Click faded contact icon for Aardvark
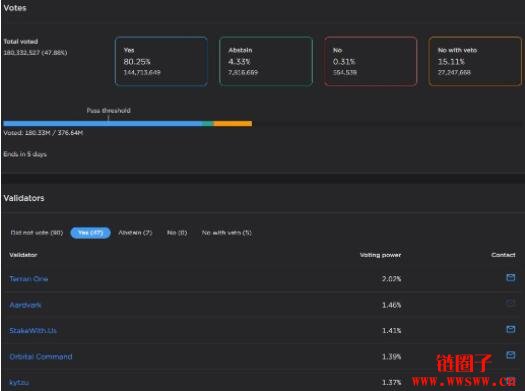This screenshot has height=391, width=525. [x=510, y=303]
